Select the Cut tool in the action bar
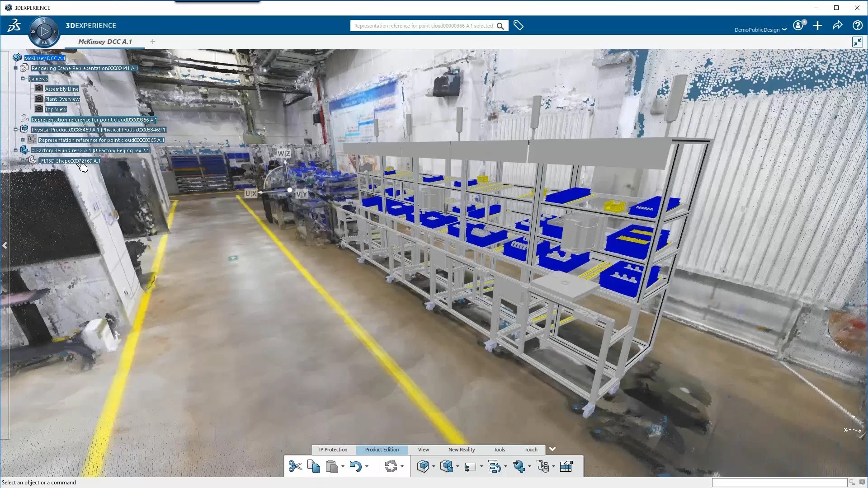Screen dimensions: 868x488 [295, 466]
